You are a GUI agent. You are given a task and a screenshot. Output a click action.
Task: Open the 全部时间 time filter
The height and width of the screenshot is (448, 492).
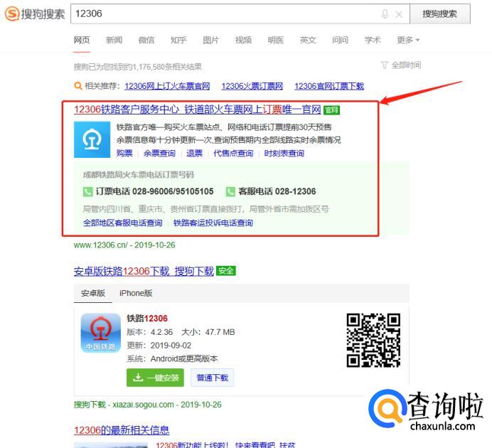pos(401,65)
